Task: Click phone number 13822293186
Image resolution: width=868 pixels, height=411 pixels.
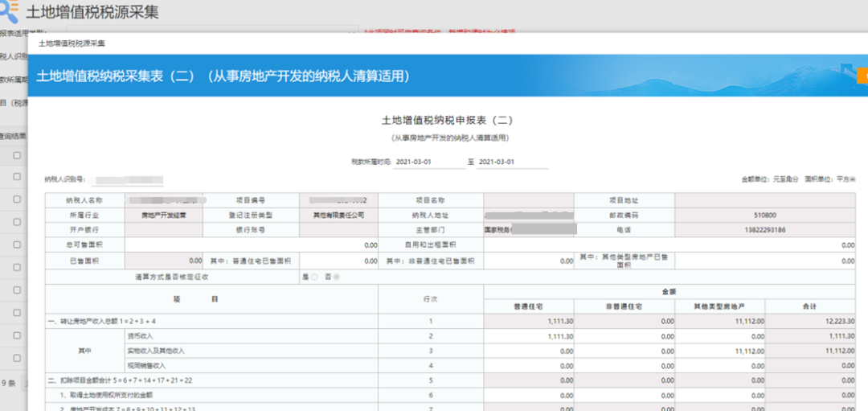Action: tap(764, 230)
